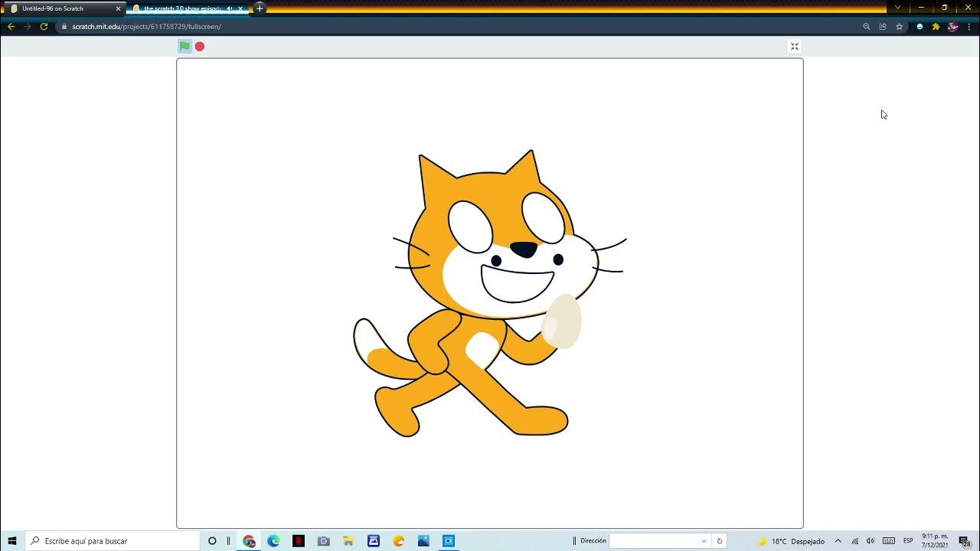This screenshot has width=980, height=551.
Task: Show hidden system tray icons
Action: [x=838, y=541]
